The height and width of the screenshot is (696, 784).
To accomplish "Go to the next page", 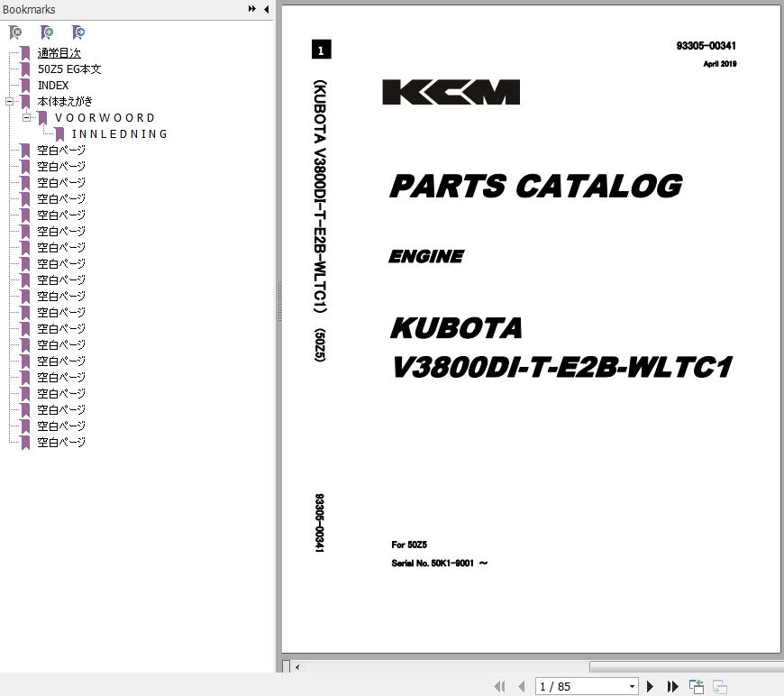I will 650,686.
